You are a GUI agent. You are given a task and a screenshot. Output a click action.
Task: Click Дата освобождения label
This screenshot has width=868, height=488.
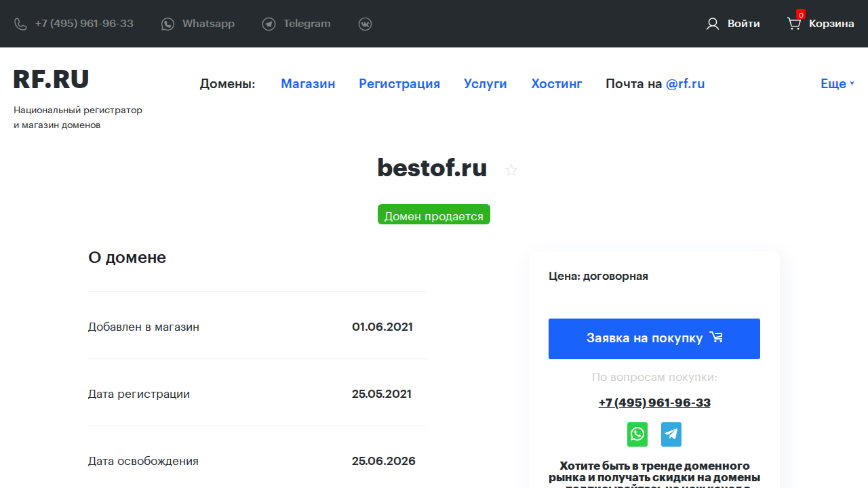click(x=143, y=461)
